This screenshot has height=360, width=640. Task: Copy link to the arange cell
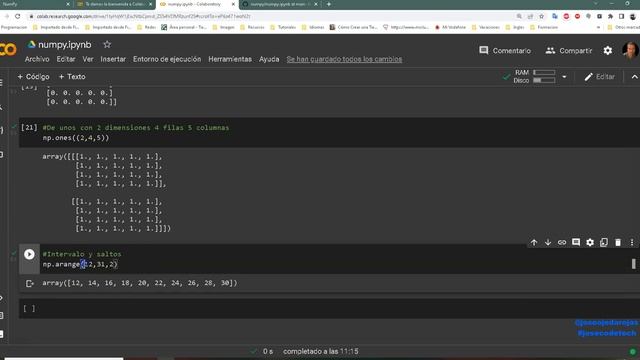[x=562, y=242]
